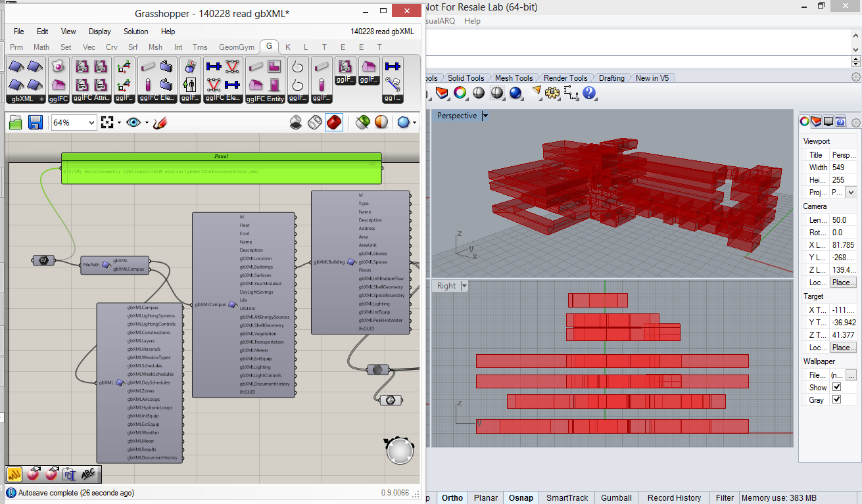Click the camera lens length field
This screenshot has width=862, height=504.
coord(843,220)
